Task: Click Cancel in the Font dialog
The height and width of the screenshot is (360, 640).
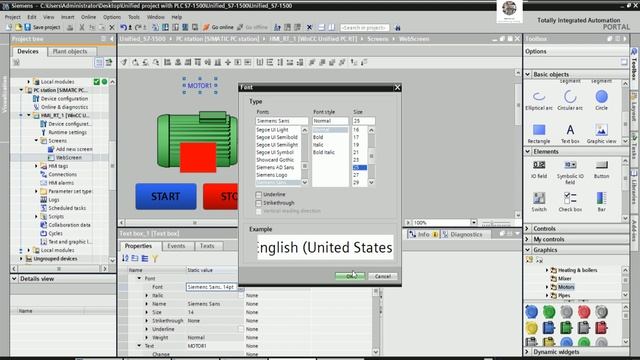Action: (383, 276)
